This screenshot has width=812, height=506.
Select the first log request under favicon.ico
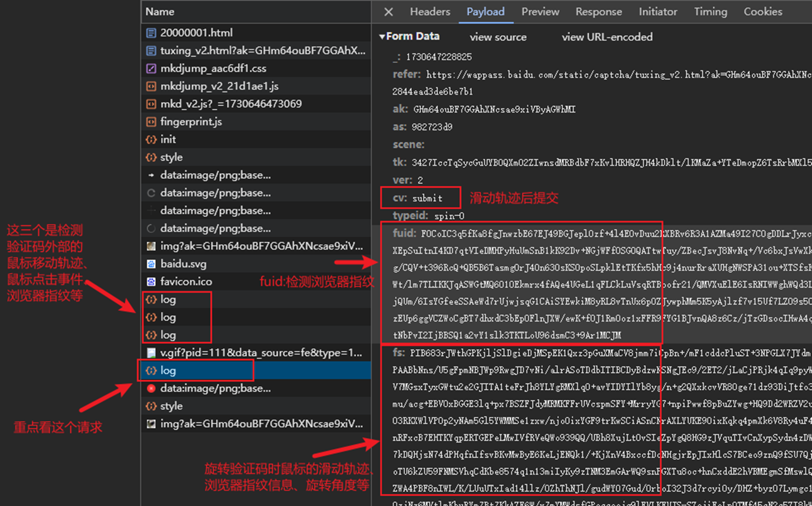(256, 300)
